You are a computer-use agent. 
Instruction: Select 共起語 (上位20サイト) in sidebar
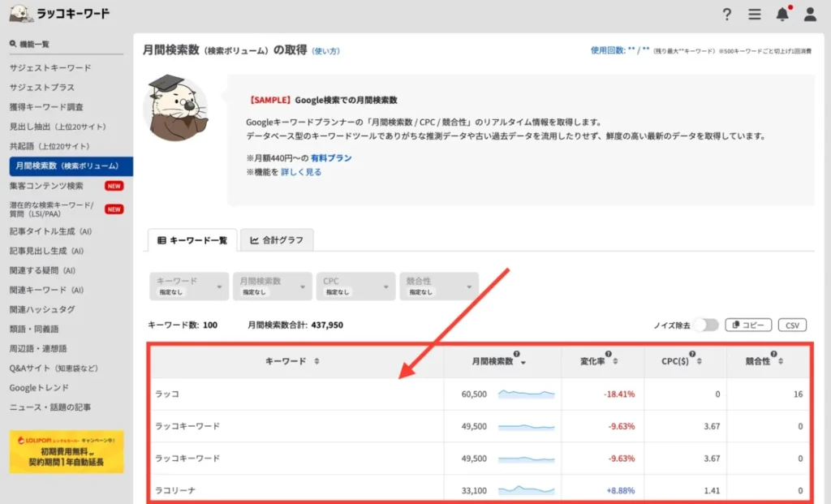pyautogui.click(x=50, y=146)
